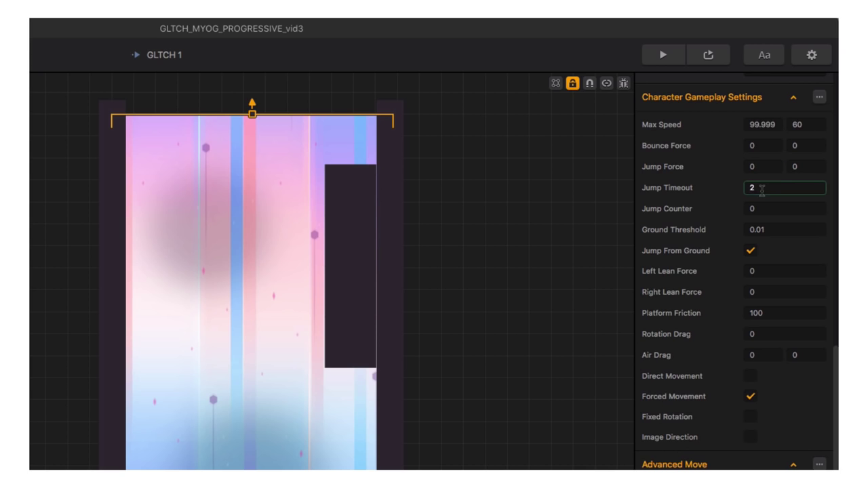Open the Aa font settings
868x488 pixels.
(x=764, y=55)
